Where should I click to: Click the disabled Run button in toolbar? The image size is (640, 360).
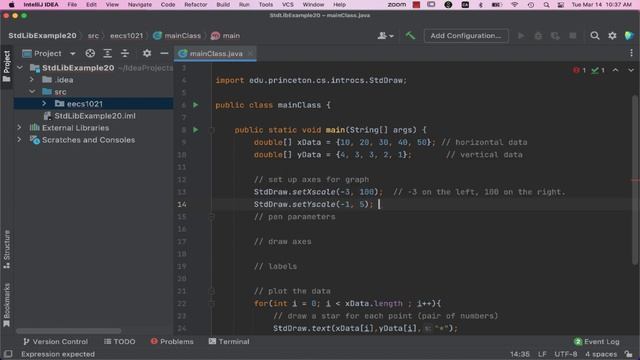[x=521, y=36]
